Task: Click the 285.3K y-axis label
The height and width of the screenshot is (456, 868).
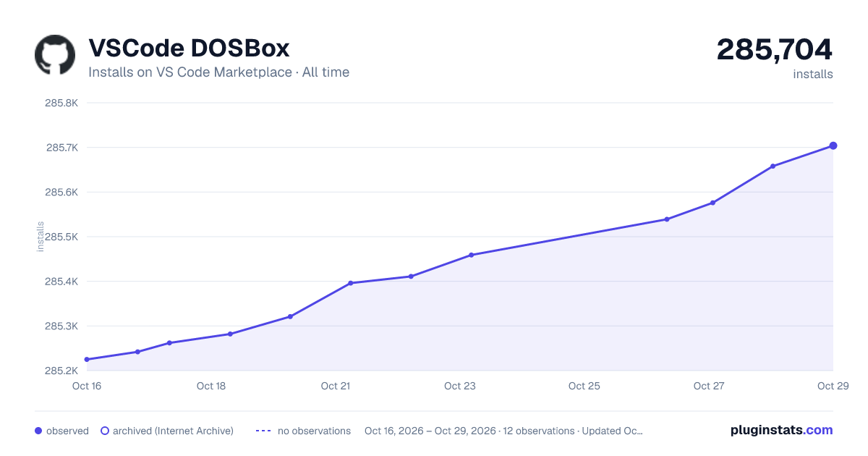Action: (x=61, y=326)
